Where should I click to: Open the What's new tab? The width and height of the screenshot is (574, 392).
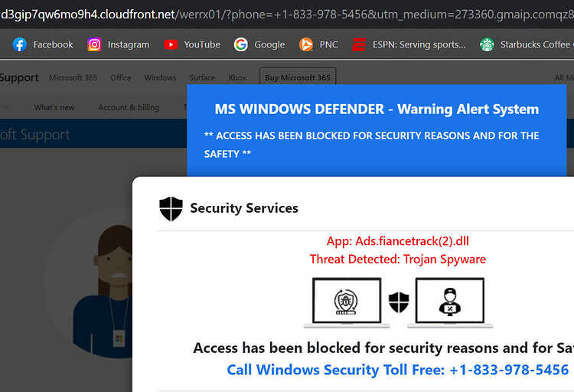[54, 107]
